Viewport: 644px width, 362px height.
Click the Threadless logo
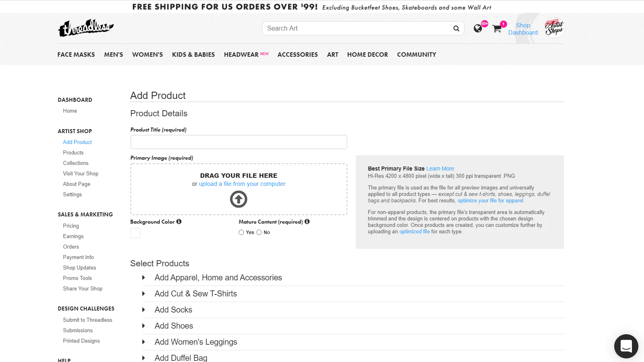86,28
